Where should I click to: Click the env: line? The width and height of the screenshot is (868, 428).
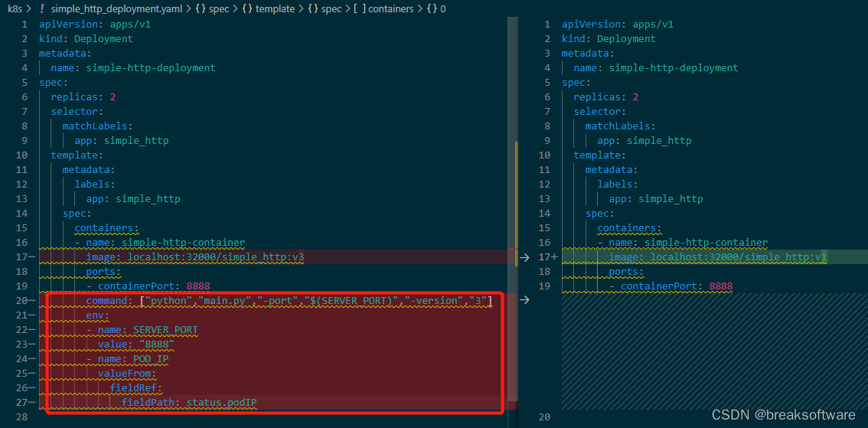(x=97, y=315)
